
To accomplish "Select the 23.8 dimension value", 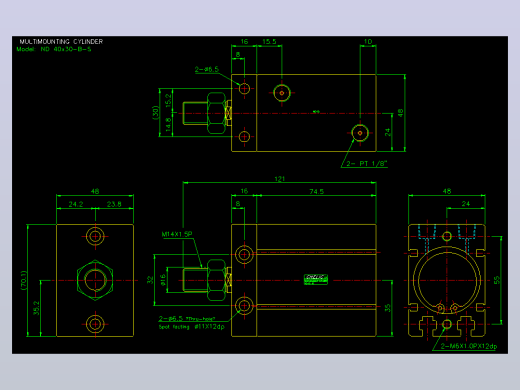I will [114, 204].
